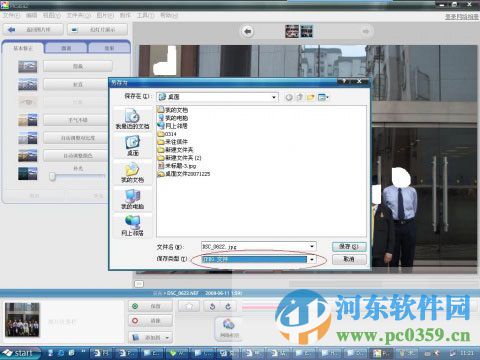Click the Cancel (取消) button in the dialog

pos(349,259)
